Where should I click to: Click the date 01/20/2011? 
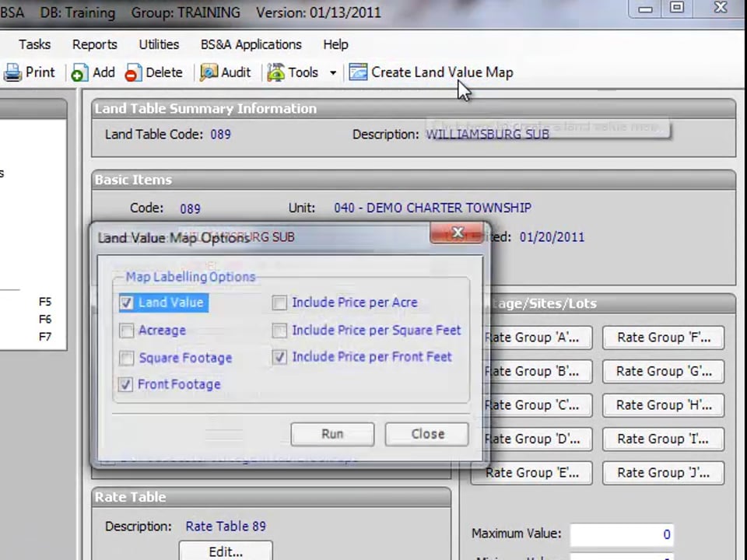pyautogui.click(x=552, y=237)
